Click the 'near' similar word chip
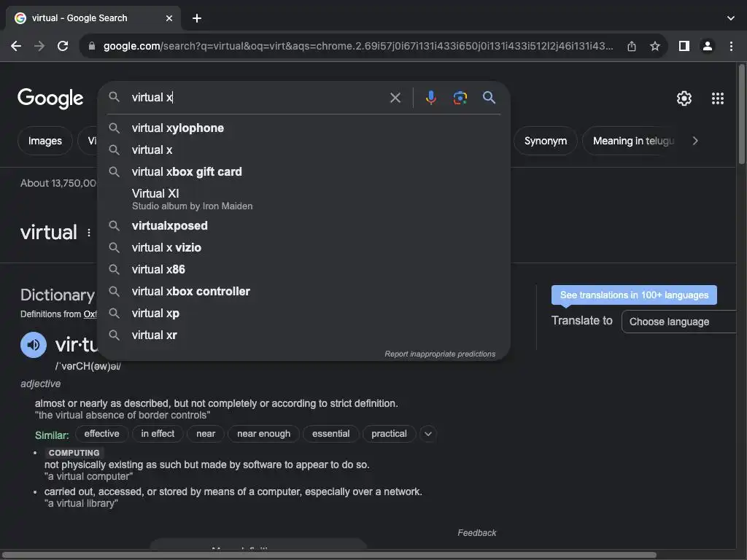This screenshot has height=560, width=747. tap(206, 434)
